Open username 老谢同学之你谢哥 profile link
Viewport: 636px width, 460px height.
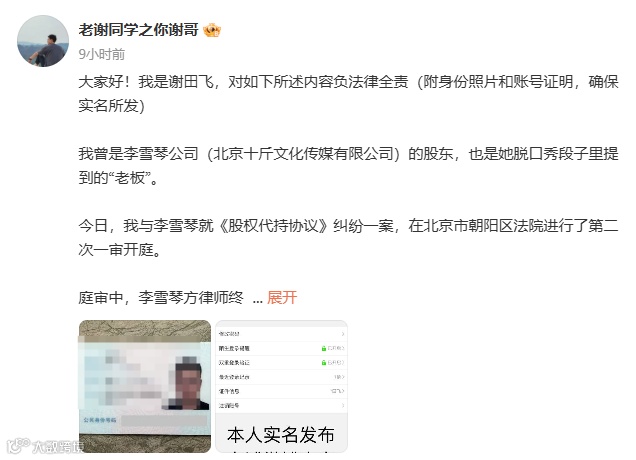tap(138, 30)
